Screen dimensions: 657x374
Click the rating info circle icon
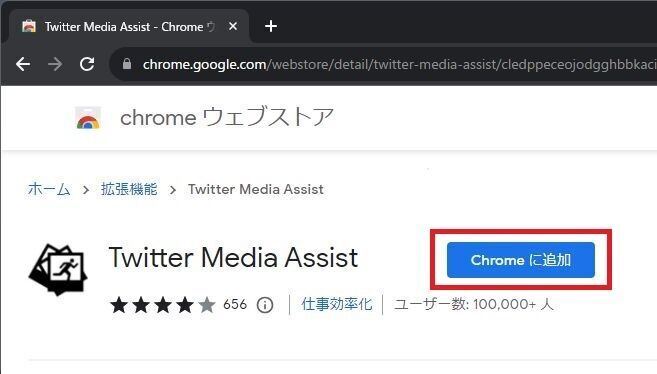pos(265,305)
